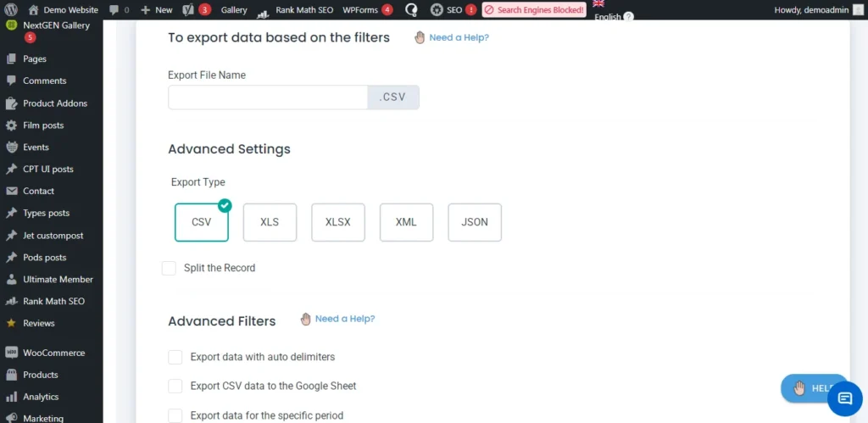Click the WordPress logo icon
Screen dimensions: 868x423
click(11, 9)
